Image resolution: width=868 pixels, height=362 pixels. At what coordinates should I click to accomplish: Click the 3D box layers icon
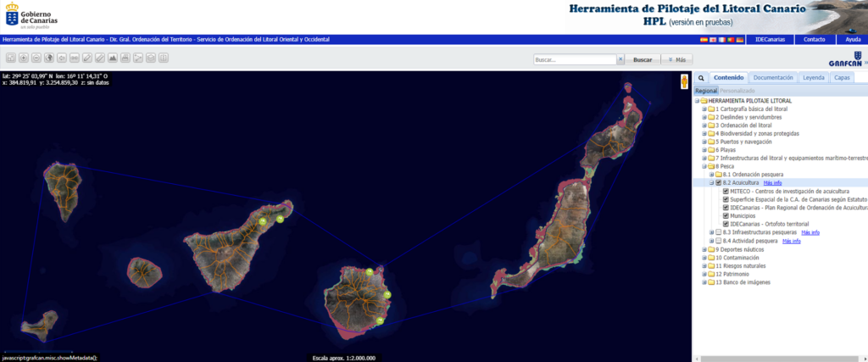point(151,58)
